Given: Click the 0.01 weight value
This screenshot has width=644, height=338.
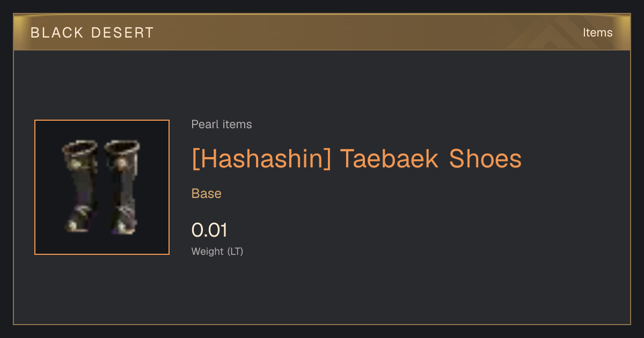Looking at the screenshot, I should tap(209, 230).
